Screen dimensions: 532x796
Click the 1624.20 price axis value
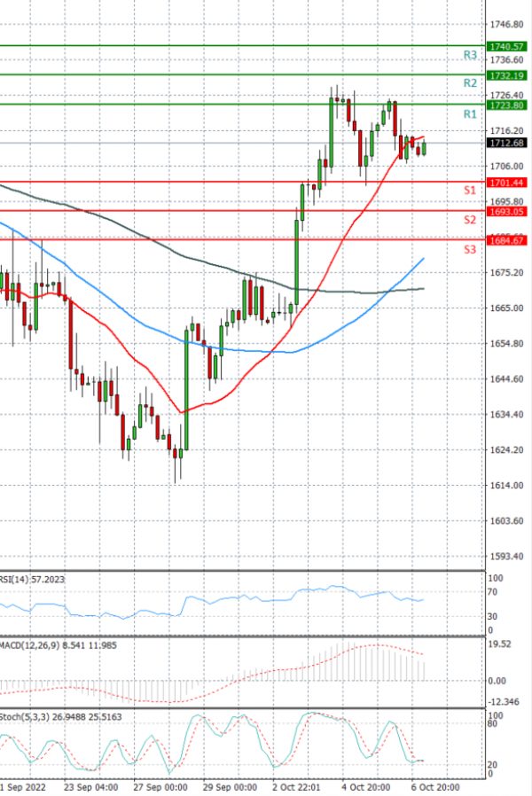click(x=506, y=449)
